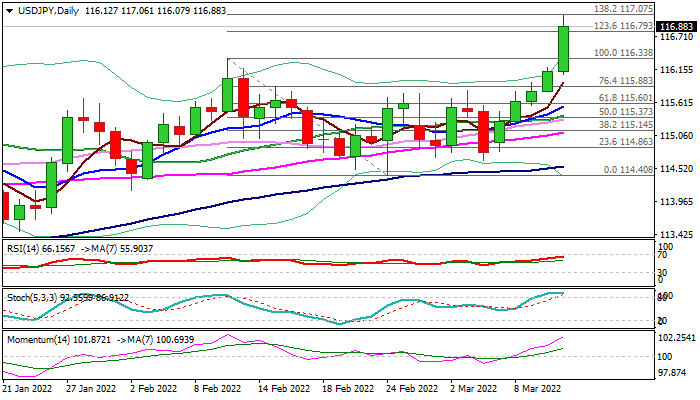Click the 113.425 price on the axis
700x400 pixels.
679,235
